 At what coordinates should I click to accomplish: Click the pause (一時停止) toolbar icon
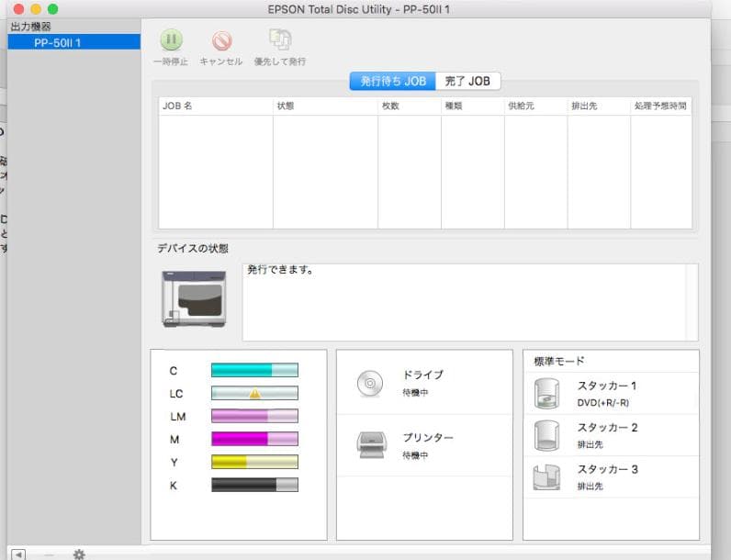(x=171, y=40)
